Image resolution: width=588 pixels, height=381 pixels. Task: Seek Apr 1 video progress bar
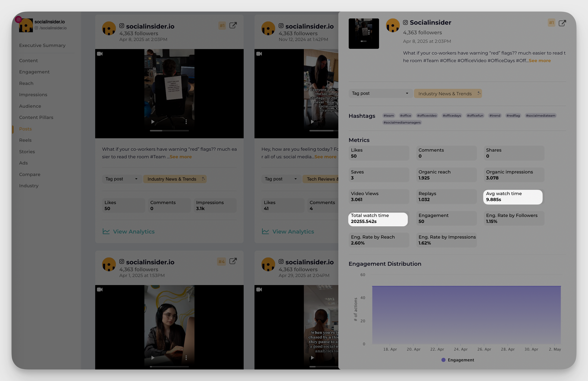[x=169, y=367]
